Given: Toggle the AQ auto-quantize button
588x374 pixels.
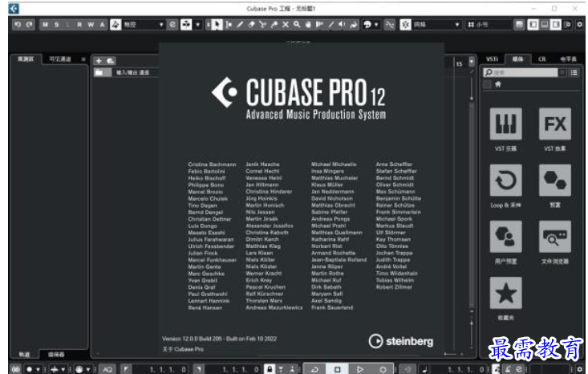Looking at the screenshot, I should point(107,369).
